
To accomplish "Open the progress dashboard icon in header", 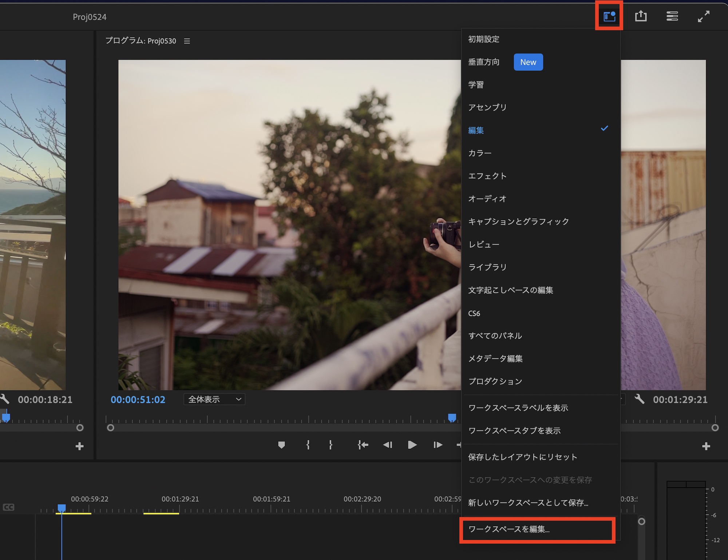I will tap(672, 16).
